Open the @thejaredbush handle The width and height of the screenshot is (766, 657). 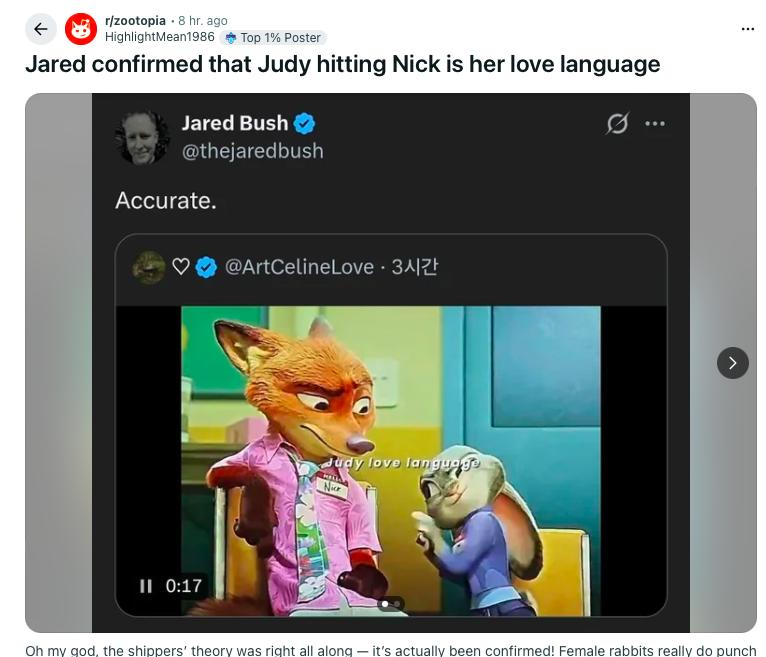(253, 151)
